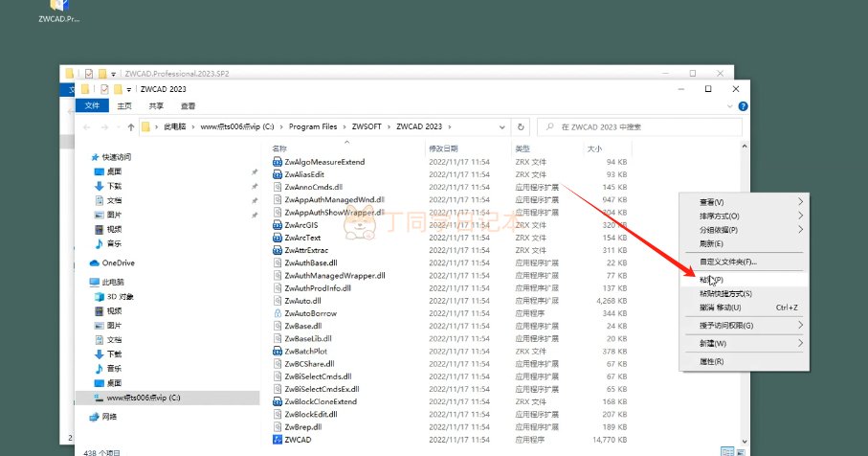The image size is (868, 456).
Task: Open the 共享 ribbon tab
Action: pos(156,106)
